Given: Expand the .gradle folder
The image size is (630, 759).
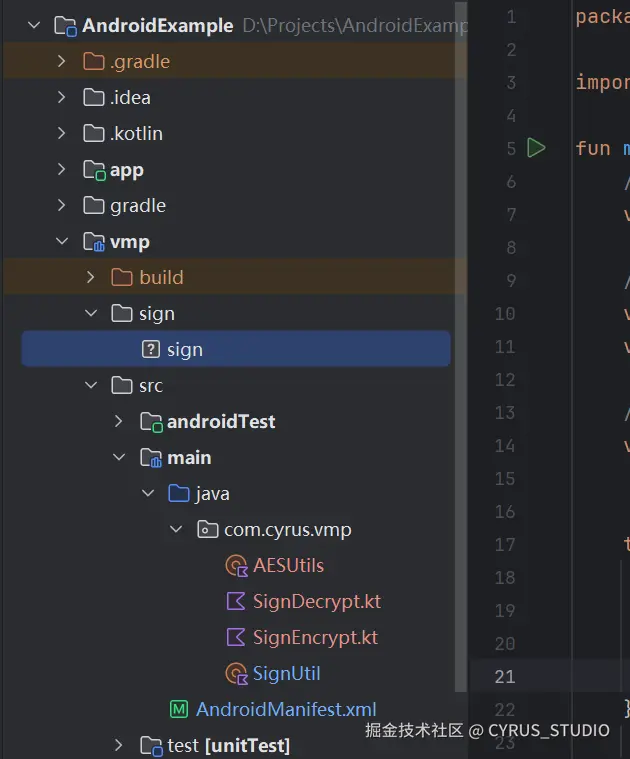Looking at the screenshot, I should tap(62, 61).
